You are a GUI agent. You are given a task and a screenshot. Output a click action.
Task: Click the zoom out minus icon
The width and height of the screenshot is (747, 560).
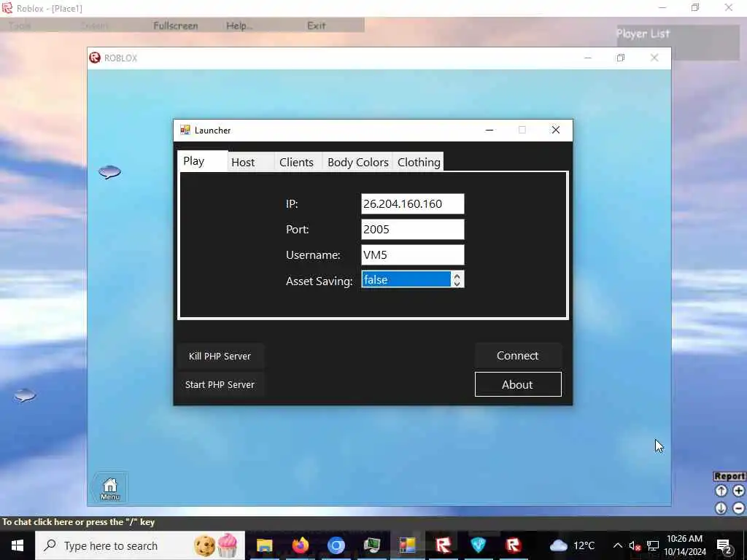738,508
